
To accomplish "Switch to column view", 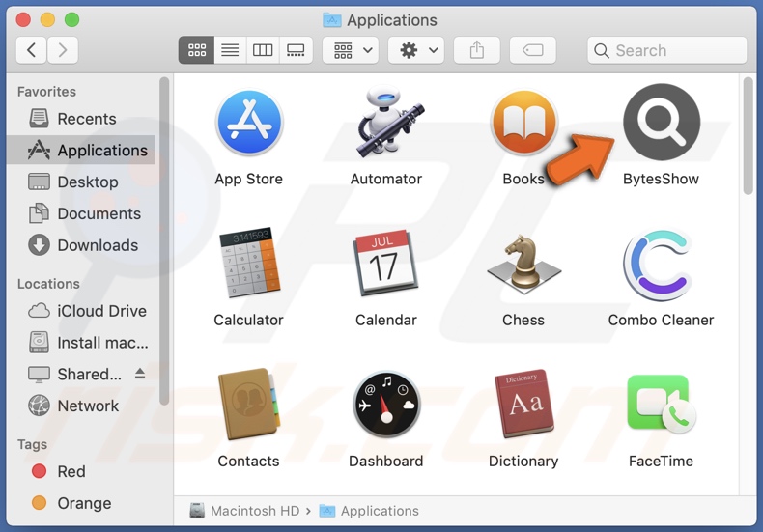I will click(x=263, y=50).
